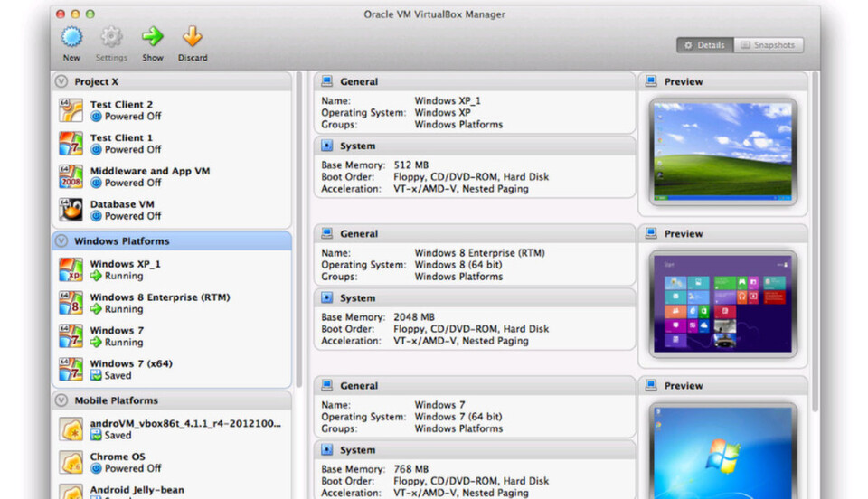Click the New virtual machine icon
Viewport: 868px width, 499px height.
71,37
